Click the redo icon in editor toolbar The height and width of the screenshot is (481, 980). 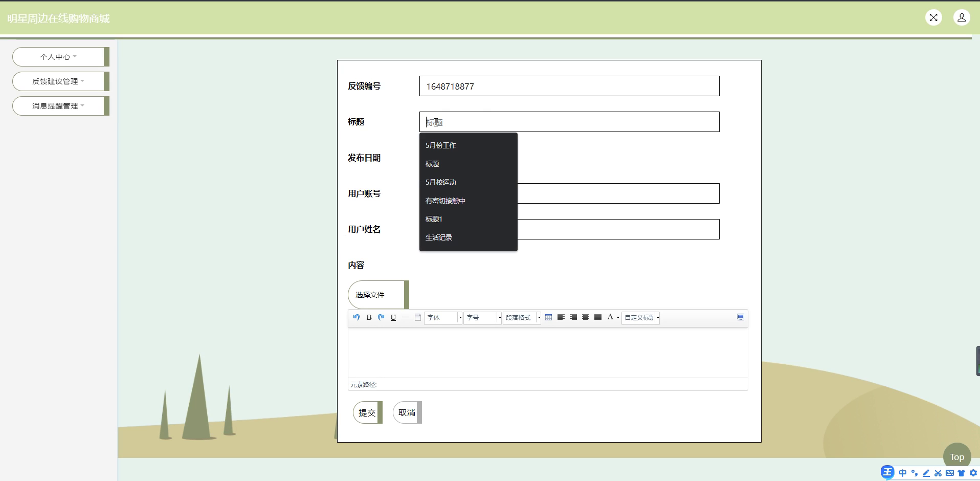coord(381,317)
